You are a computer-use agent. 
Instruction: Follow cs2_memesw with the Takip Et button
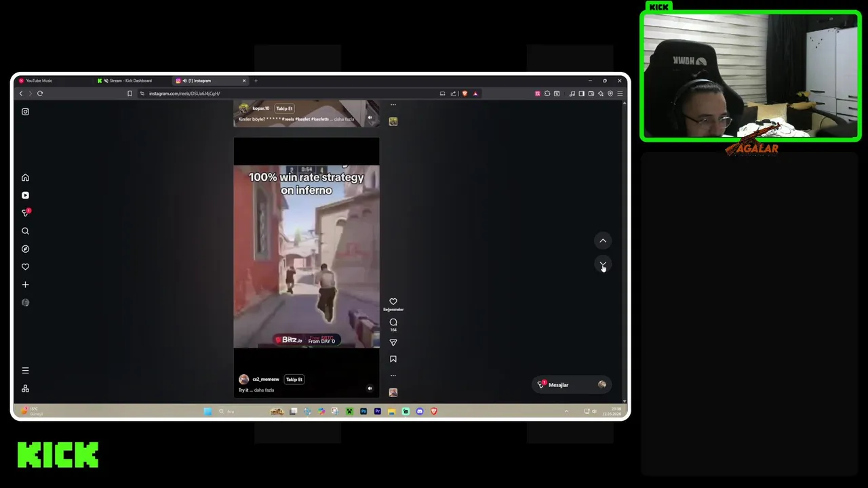click(294, 380)
